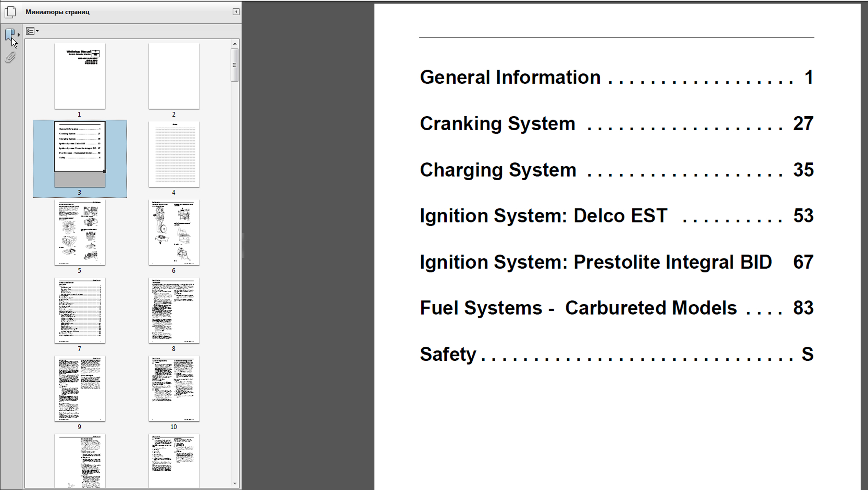868x490 pixels.
Task: Select the page 1 cover thumbnail
Action: (80, 76)
